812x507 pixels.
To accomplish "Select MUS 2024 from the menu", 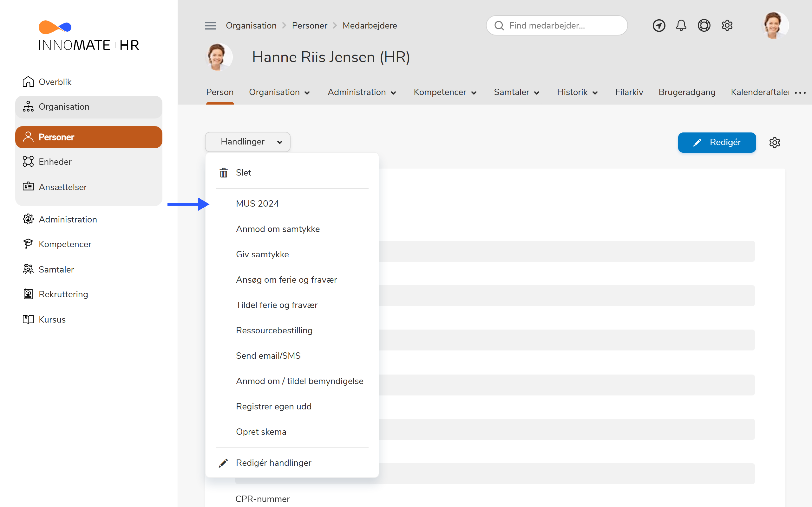I will pyautogui.click(x=257, y=203).
